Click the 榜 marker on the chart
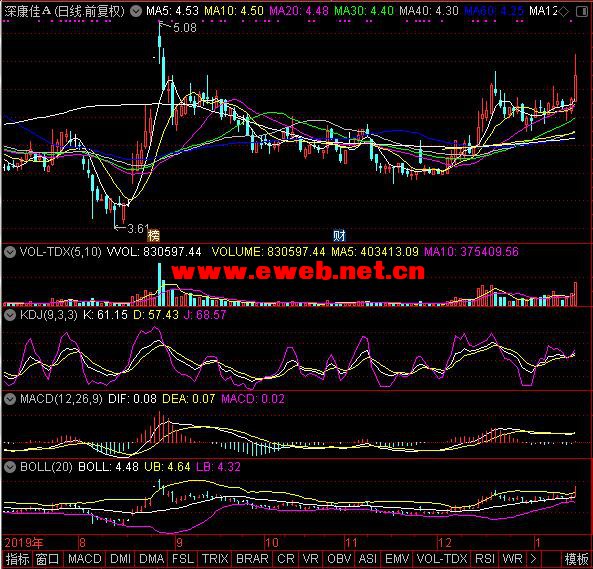 pyautogui.click(x=154, y=235)
